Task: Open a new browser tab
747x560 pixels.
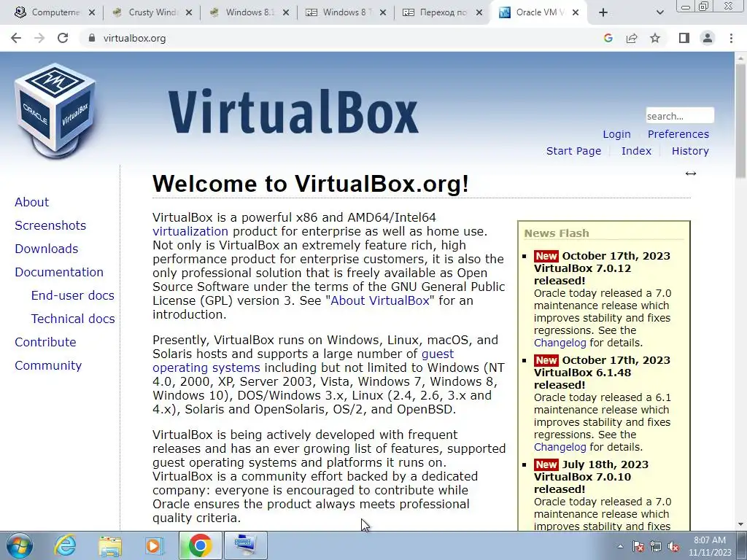Action: pos(603,12)
